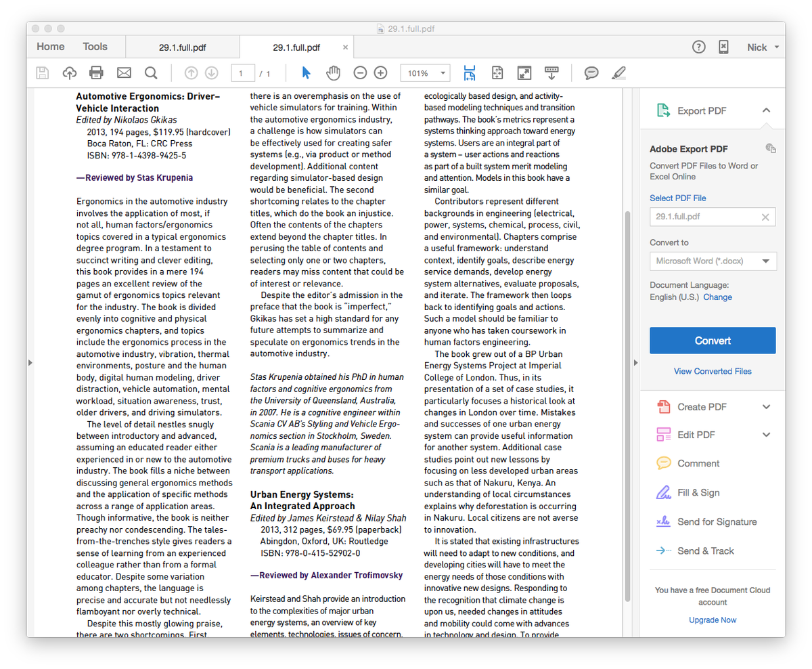Click '—Reviewed by Alexander Trofimovsky' text
Viewport: 812px width, 669px height.
pyautogui.click(x=326, y=576)
